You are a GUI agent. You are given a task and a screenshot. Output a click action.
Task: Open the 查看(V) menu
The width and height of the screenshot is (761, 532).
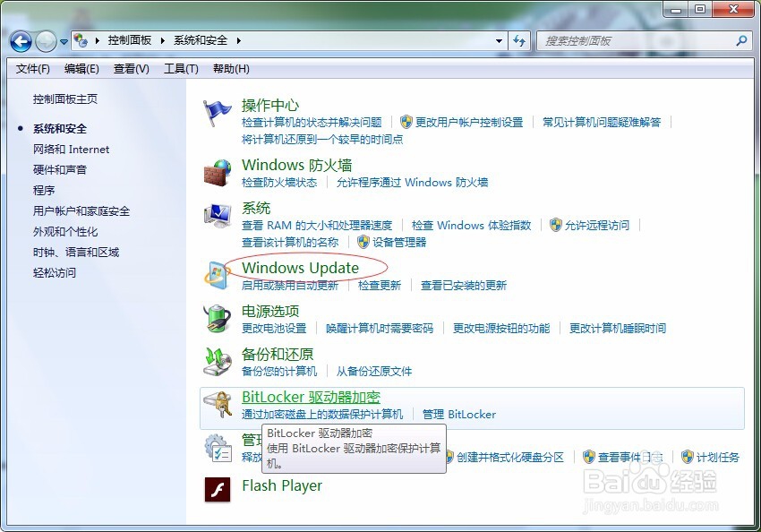132,69
